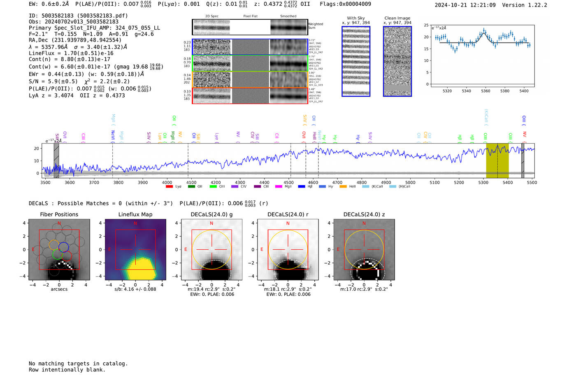
Task: Click the yellow highlighted band in the spectrum
Action: point(497,161)
